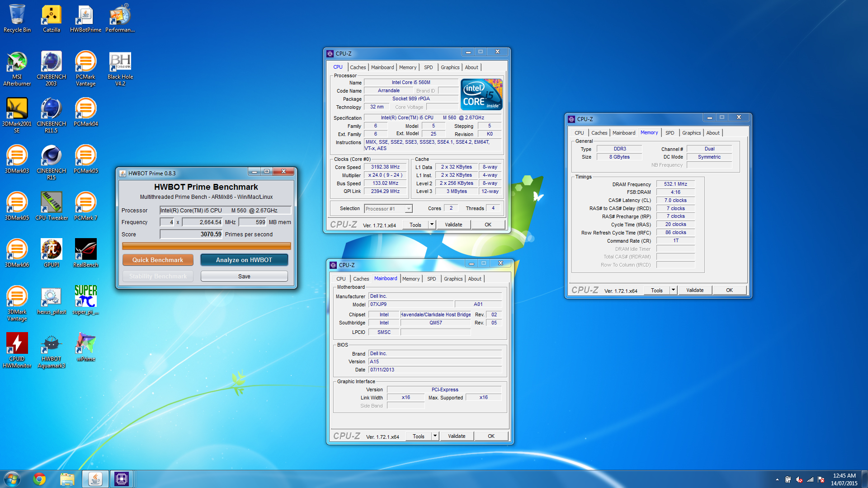Screen dimensions: 868x488
Task: Click the HWBOT Prime Score field
Action: coord(191,234)
